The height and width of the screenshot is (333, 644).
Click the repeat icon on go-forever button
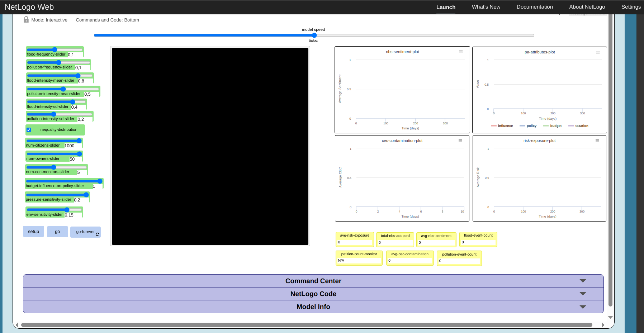(97, 234)
